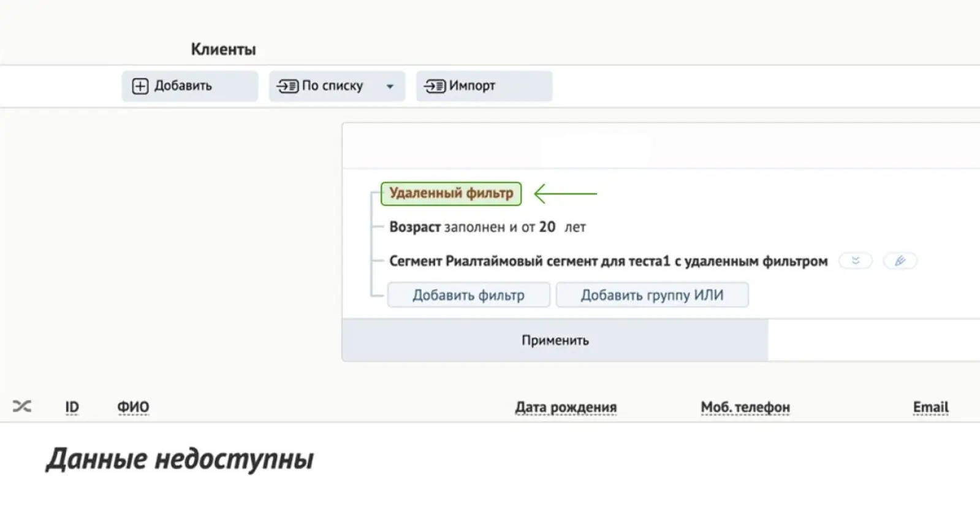Screen dimensions: 980x514
Task: Sort by Email column header
Action: click(x=930, y=407)
